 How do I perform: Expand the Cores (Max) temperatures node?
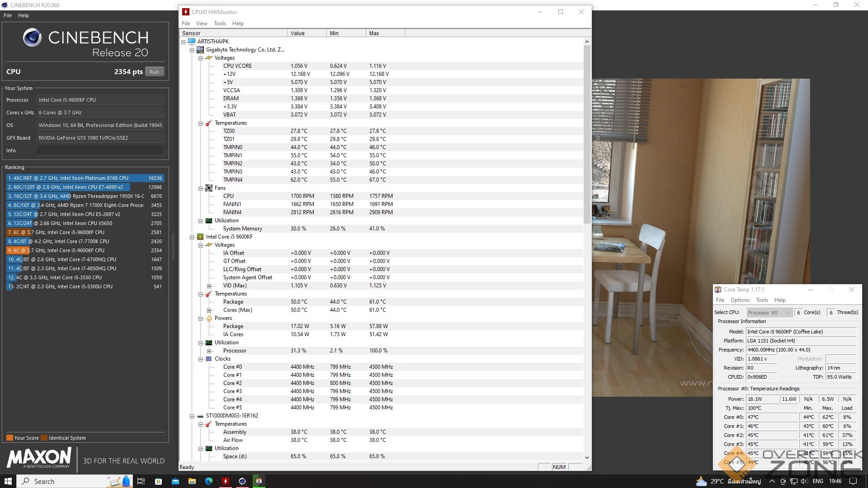(x=209, y=310)
